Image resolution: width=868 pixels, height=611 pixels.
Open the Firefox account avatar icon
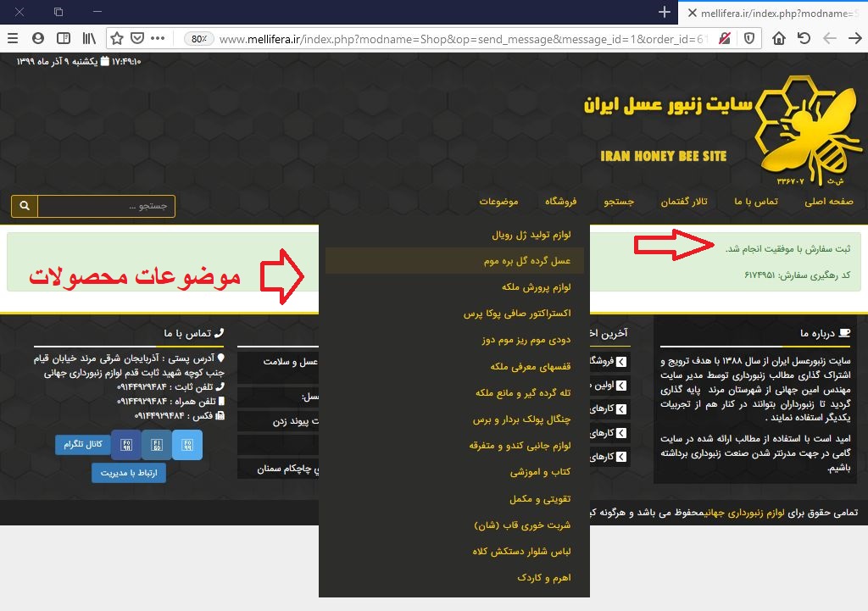point(38,38)
